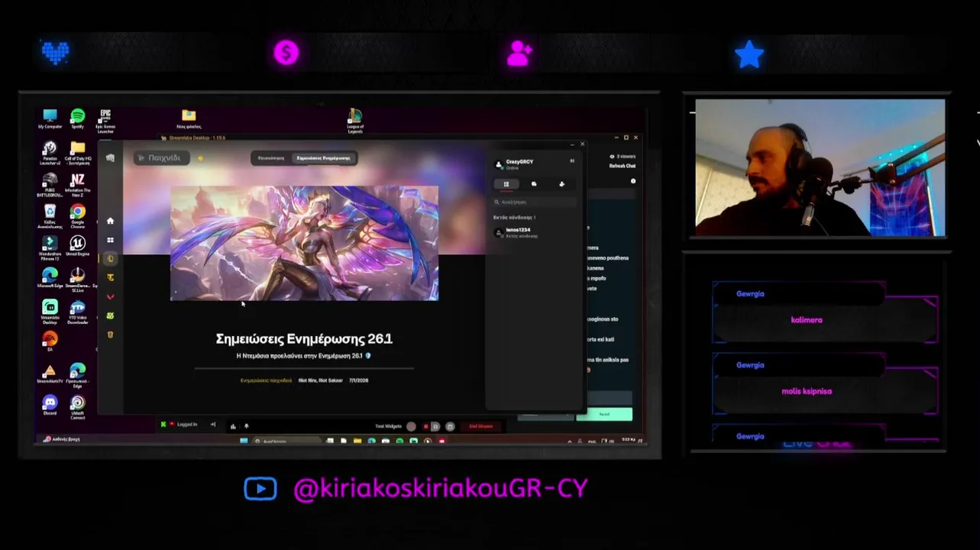Viewport: 980px width, 550px height.
Task: Open the patch notes hero artwork
Action: (304, 243)
